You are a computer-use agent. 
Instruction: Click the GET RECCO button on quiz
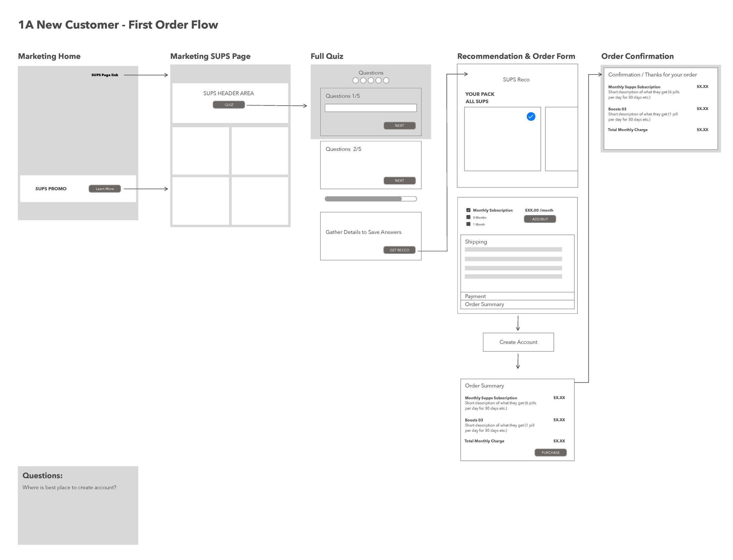click(x=400, y=250)
